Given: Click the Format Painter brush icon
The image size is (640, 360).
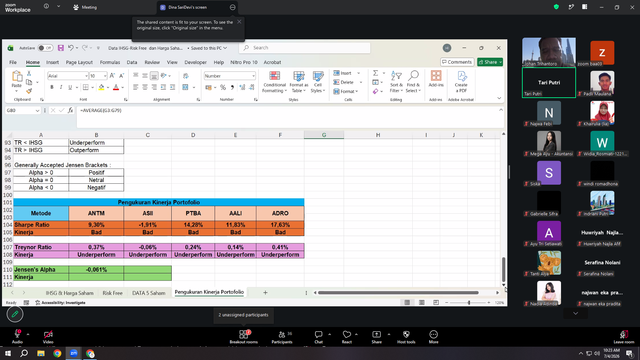Looking at the screenshot, I should tap(29, 91).
